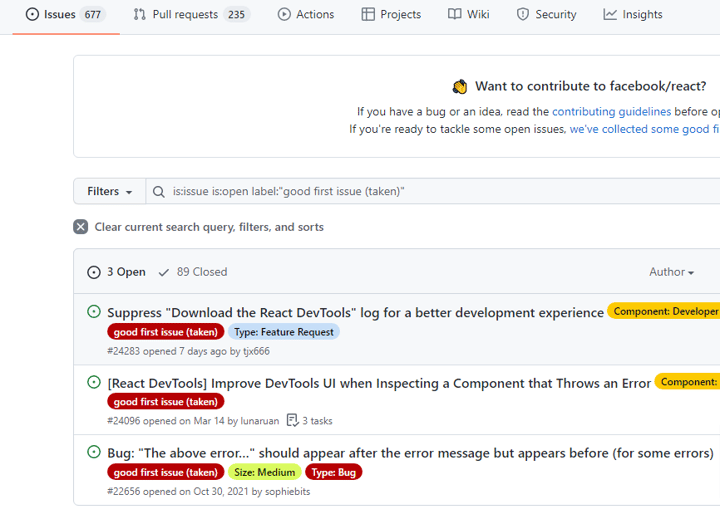720x514 pixels.
Task: Click open-issue icon beside 'The above error' bug
Action: point(94,452)
